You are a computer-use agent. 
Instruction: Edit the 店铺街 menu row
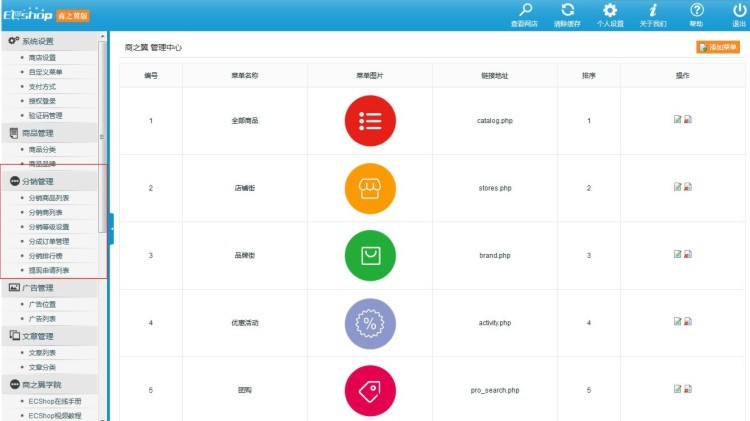(677, 187)
